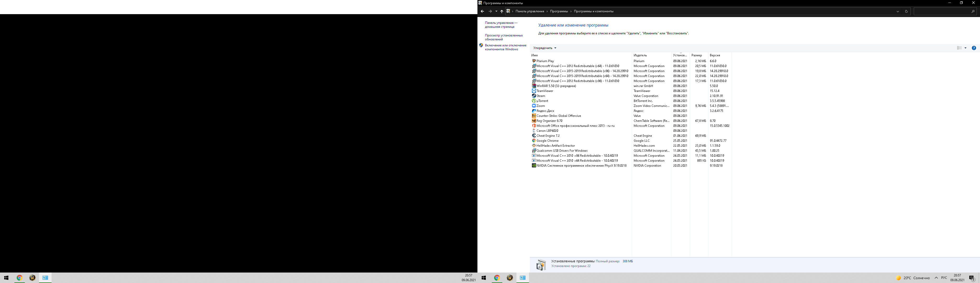Open view options dropdown arrow
Viewport: 980px width, 283px height.
(965, 48)
